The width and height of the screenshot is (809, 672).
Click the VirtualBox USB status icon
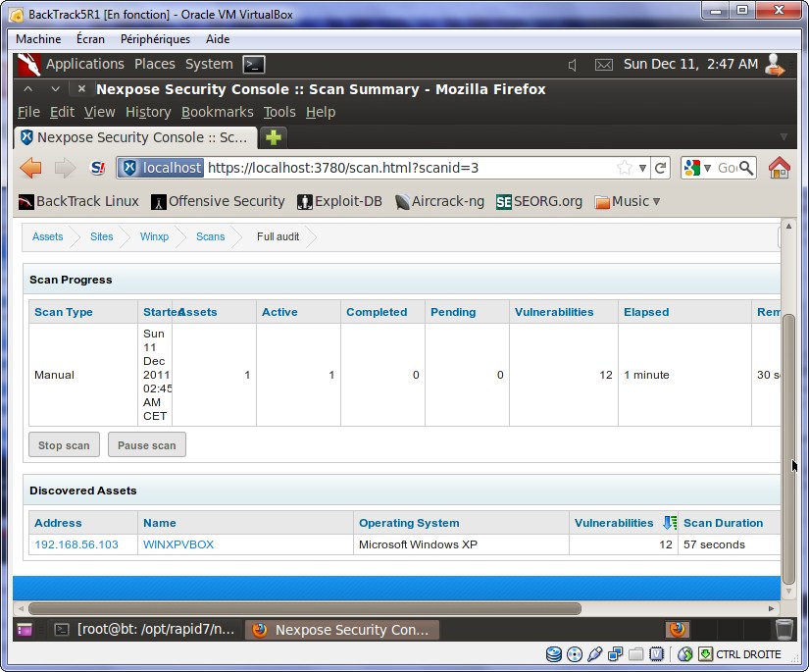pos(595,654)
